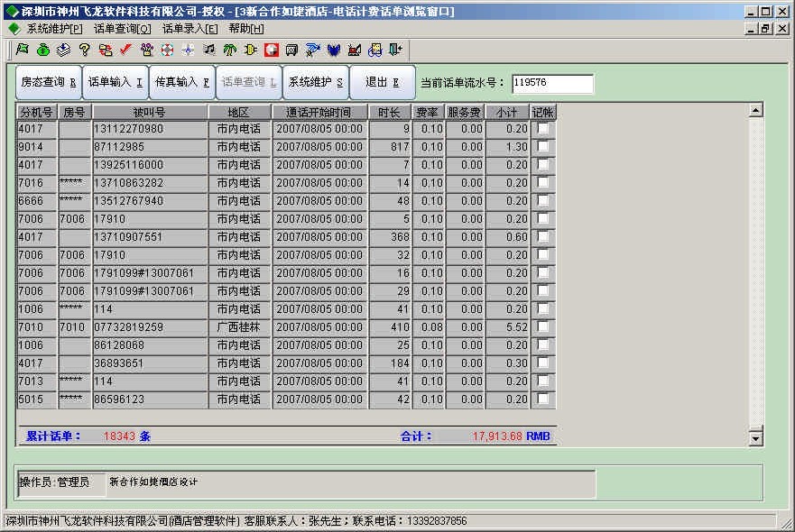Click the yellow note bicycle icon
The height and width of the screenshot is (532, 795).
pyautogui.click(x=374, y=50)
